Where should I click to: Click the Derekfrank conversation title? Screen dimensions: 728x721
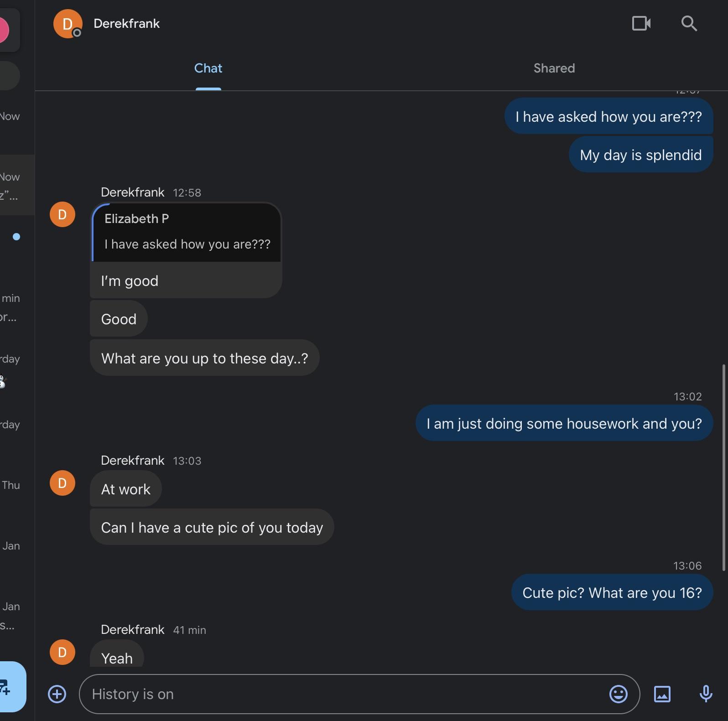(x=126, y=23)
